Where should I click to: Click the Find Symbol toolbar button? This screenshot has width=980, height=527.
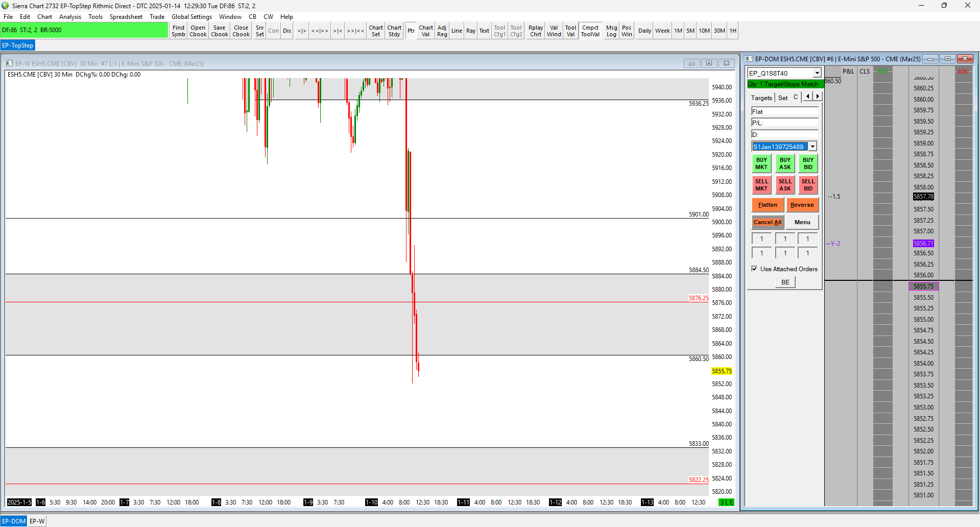click(x=178, y=31)
